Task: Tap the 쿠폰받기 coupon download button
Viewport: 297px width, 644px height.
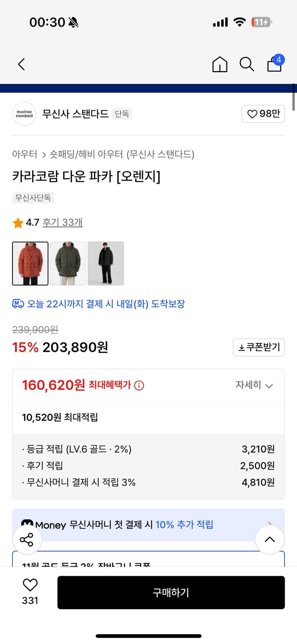Action: pos(258,347)
